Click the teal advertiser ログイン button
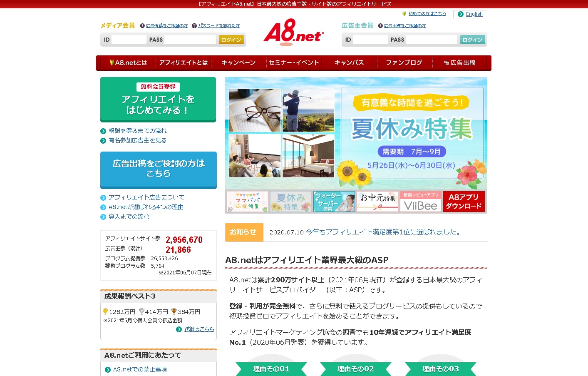 tap(472, 40)
